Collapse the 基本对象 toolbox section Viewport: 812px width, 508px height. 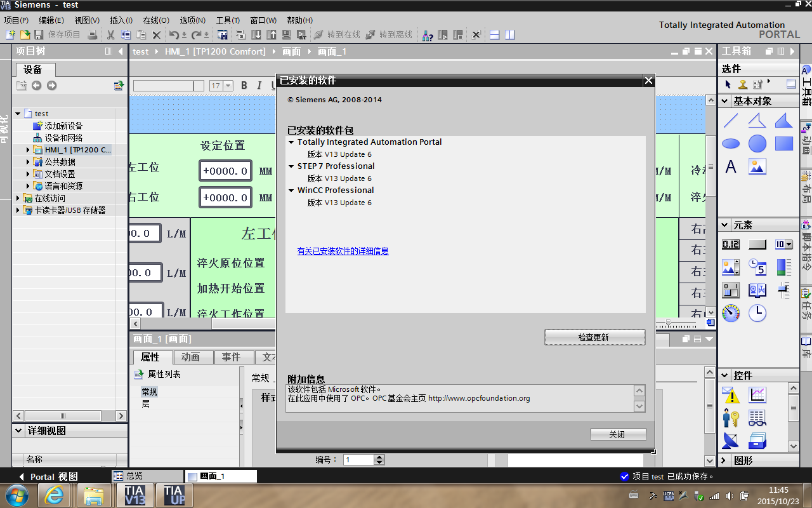(725, 101)
